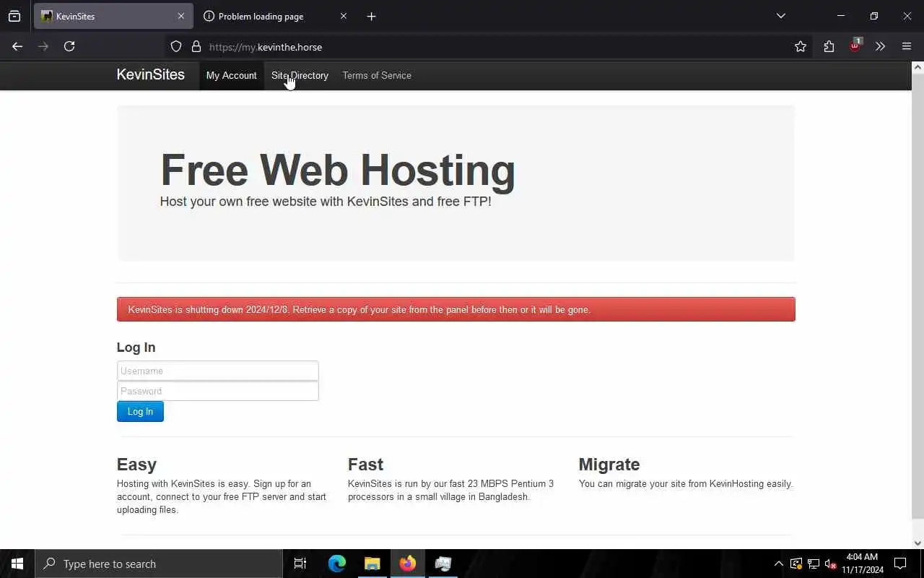924x578 pixels.
Task: Open Firefox View recent browsing icon
Action: pyautogui.click(x=14, y=16)
